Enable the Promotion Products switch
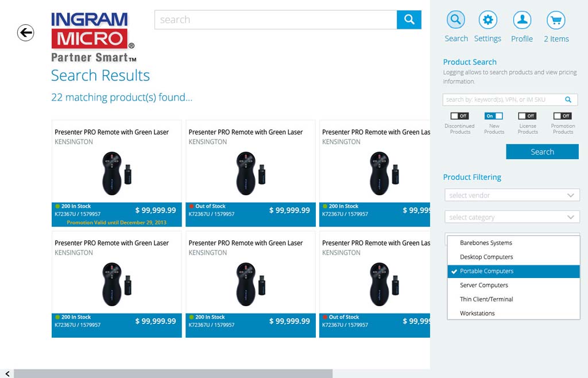This screenshot has height=378, width=588. tap(562, 116)
